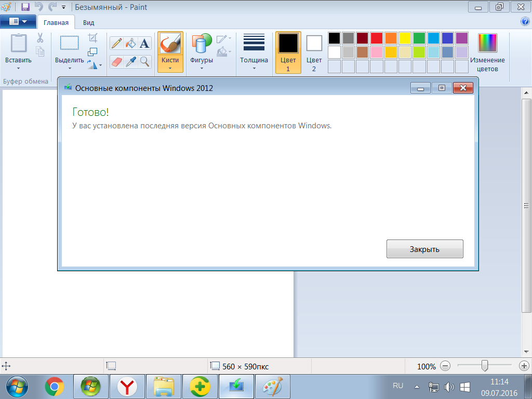Select the Fill with color bucket tool
Image resolution: width=532 pixels, height=399 pixels.
pos(130,44)
